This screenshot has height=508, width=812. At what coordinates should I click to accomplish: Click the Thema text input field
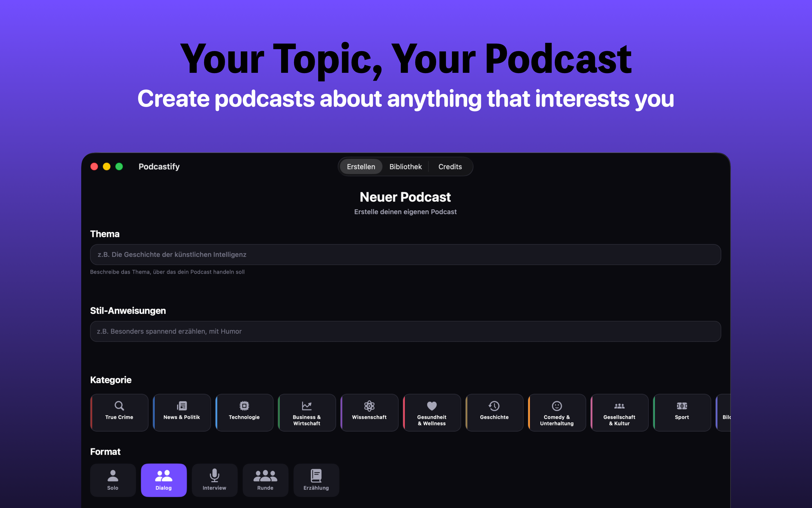[x=405, y=255]
